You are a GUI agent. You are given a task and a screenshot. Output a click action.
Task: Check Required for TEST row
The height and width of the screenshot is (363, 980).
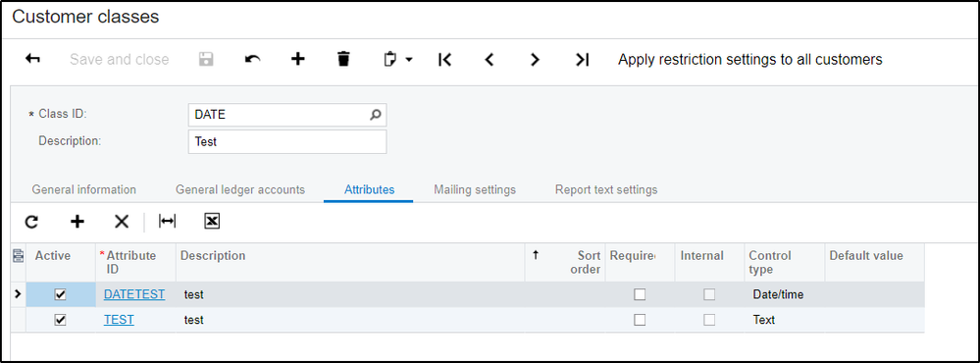(640, 320)
